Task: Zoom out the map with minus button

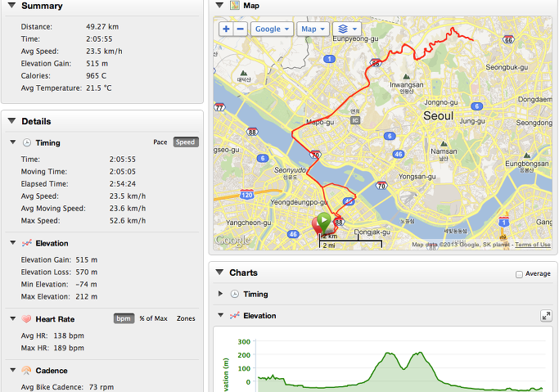Action: [241, 29]
